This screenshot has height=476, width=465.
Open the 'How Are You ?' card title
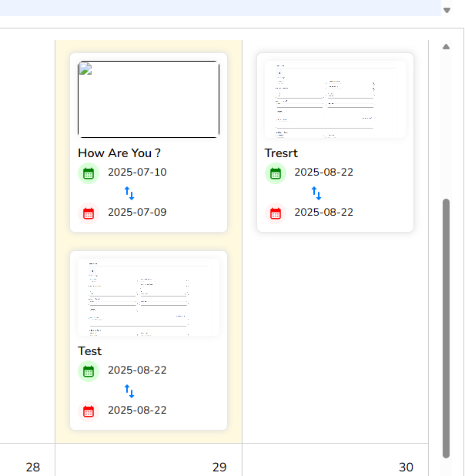119,153
